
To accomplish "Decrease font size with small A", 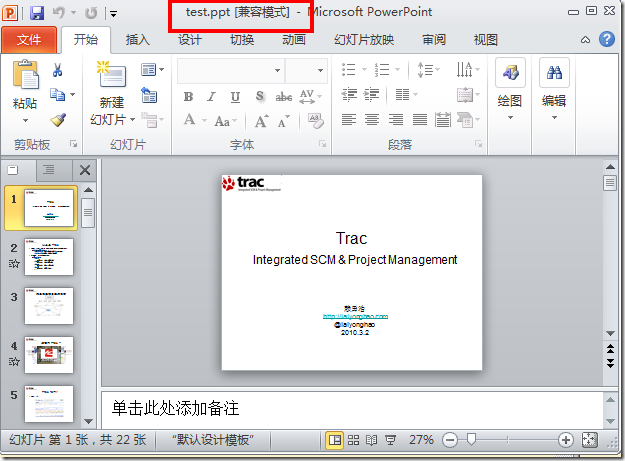I will pos(284,122).
